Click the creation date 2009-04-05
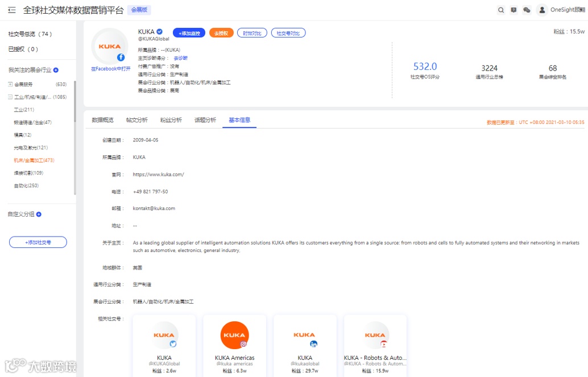 coord(146,140)
